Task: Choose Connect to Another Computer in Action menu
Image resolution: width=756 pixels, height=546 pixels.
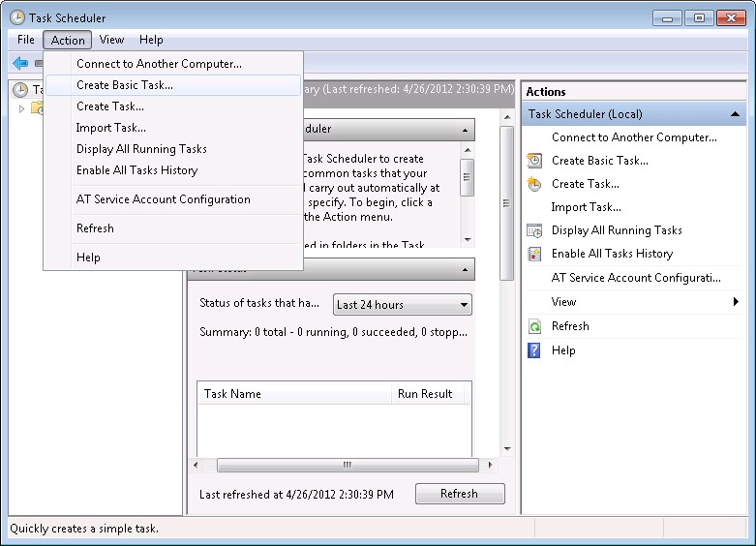Action: (173, 64)
